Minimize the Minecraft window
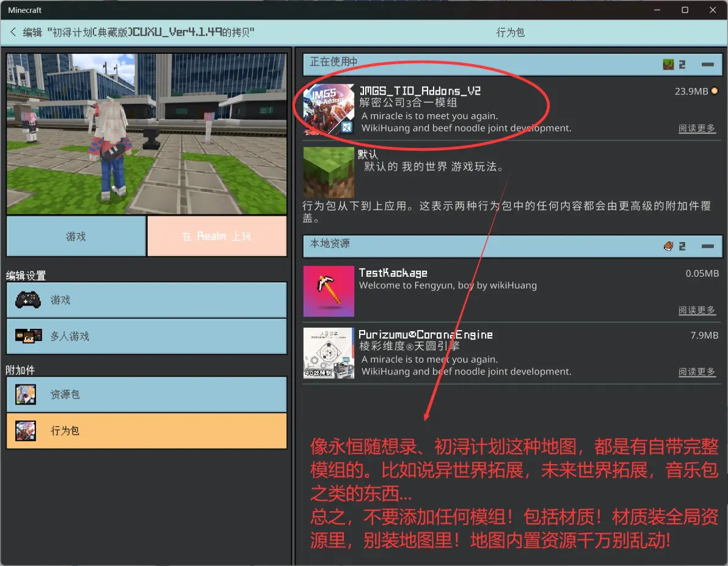This screenshot has width=728, height=566. (657, 10)
